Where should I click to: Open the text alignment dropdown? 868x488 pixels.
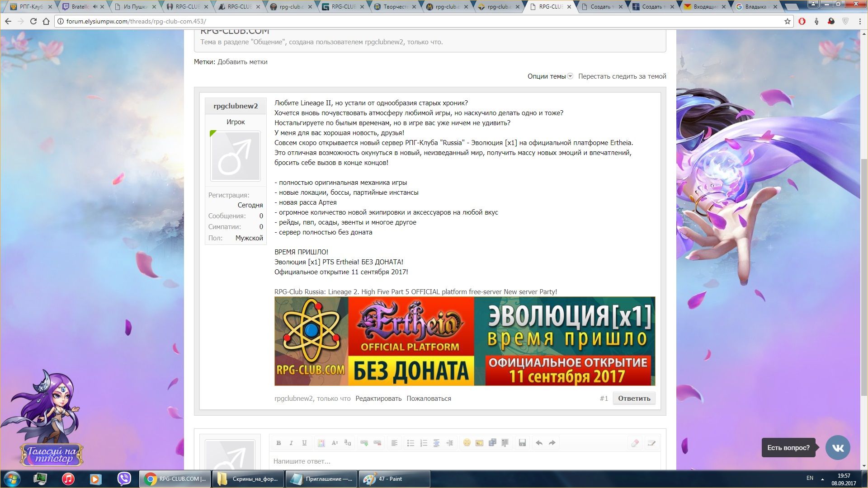[x=394, y=443]
